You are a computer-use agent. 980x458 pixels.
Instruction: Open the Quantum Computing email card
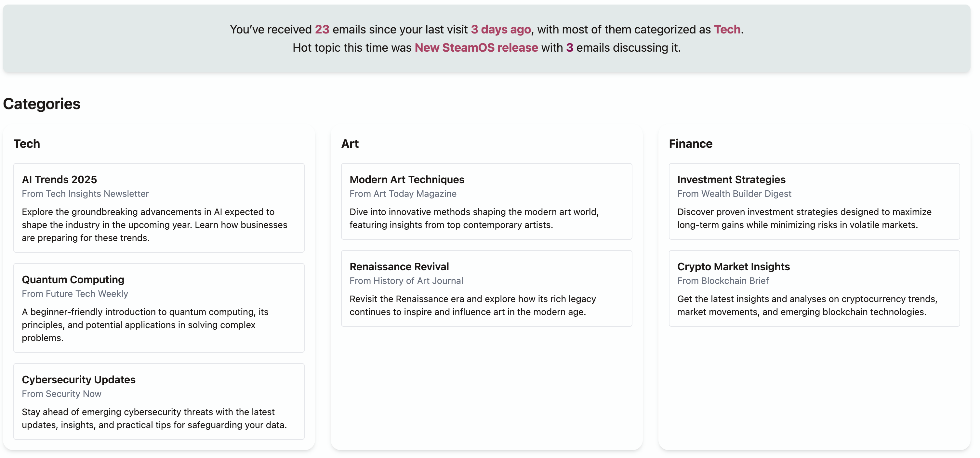pyautogui.click(x=73, y=279)
